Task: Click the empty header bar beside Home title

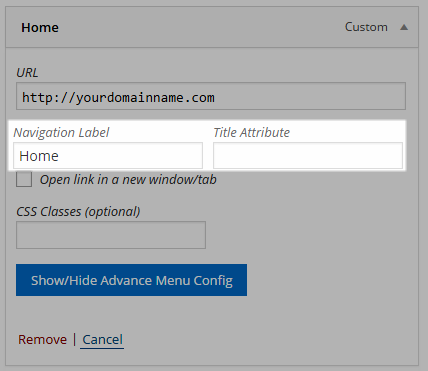Action: [200, 27]
